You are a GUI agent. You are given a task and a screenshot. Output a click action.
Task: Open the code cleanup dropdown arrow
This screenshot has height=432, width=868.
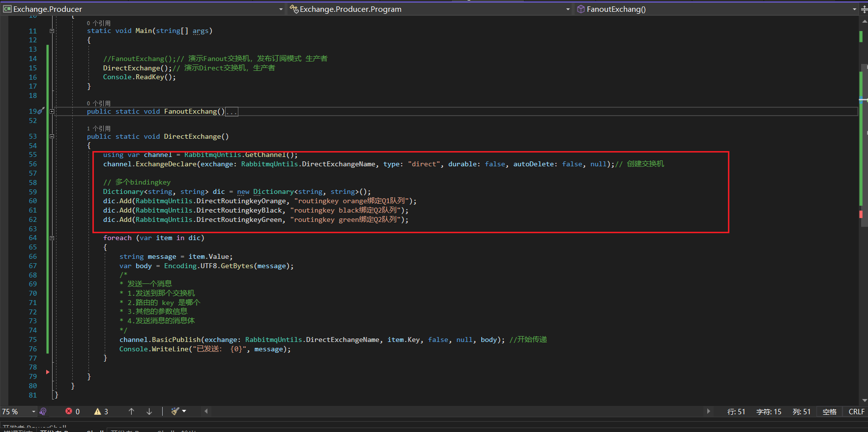point(184,411)
